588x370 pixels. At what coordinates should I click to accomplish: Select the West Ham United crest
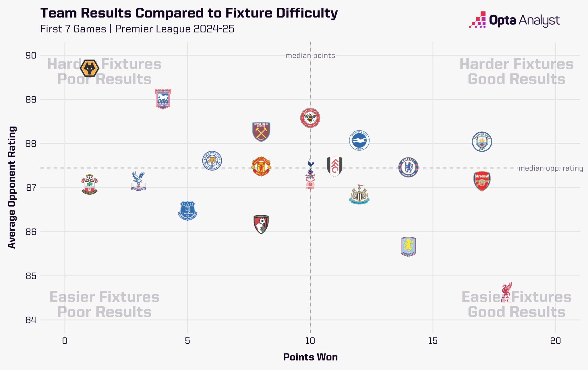pos(261,132)
